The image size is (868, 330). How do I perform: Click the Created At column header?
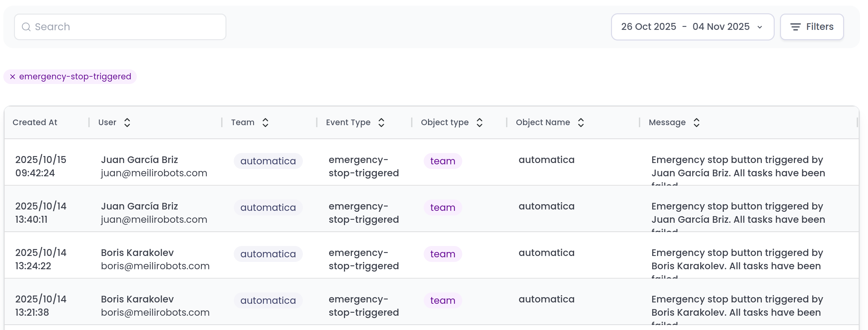35,123
